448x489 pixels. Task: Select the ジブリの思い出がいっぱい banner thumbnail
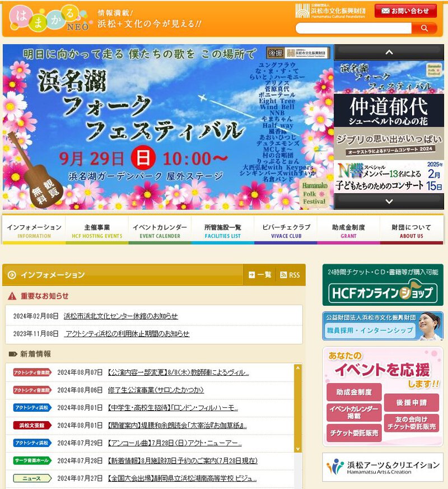[389, 143]
